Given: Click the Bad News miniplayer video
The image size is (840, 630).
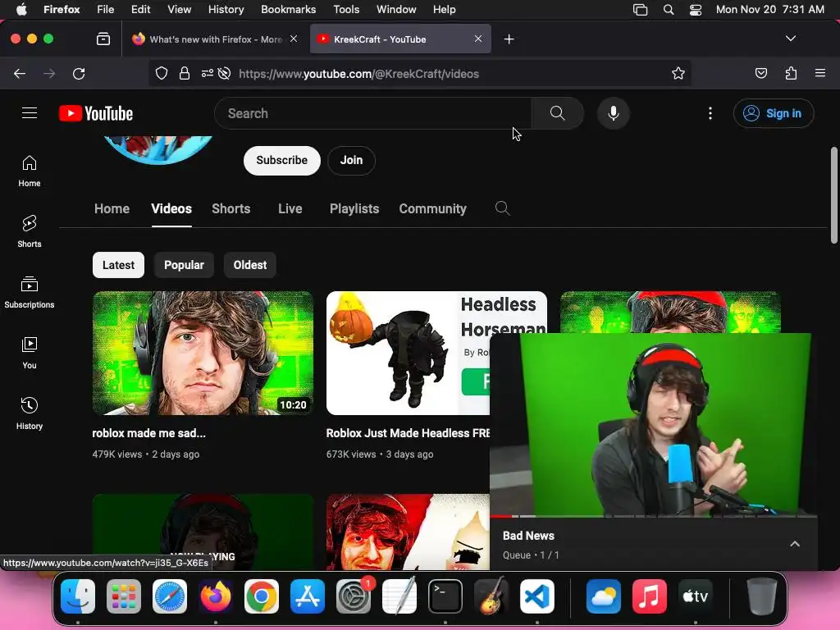Looking at the screenshot, I should click(x=654, y=424).
